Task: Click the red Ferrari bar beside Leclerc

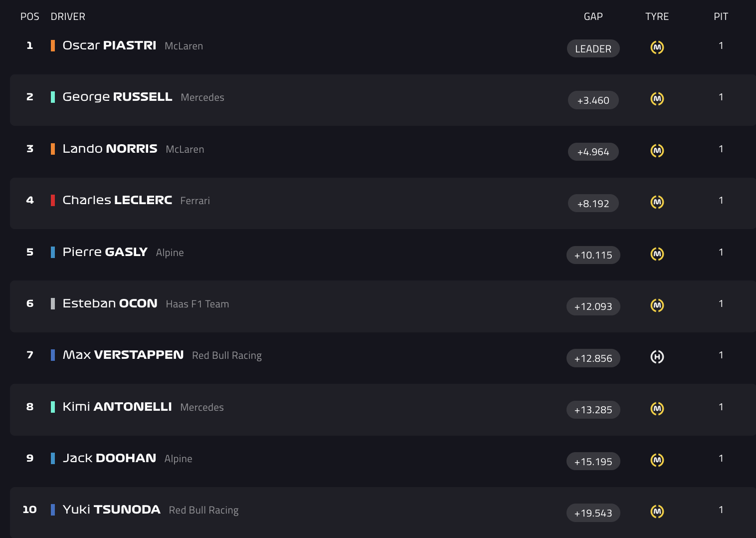Action: click(x=53, y=200)
